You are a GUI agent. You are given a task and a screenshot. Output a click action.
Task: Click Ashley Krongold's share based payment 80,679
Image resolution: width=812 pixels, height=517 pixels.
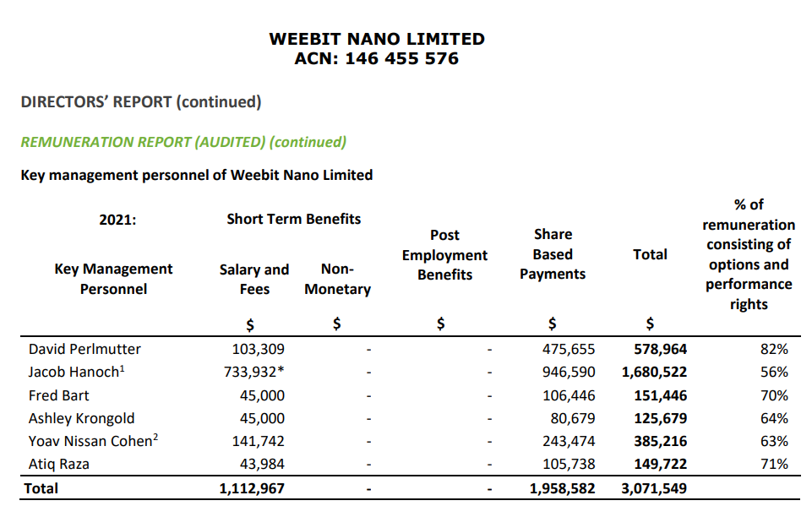click(x=572, y=418)
